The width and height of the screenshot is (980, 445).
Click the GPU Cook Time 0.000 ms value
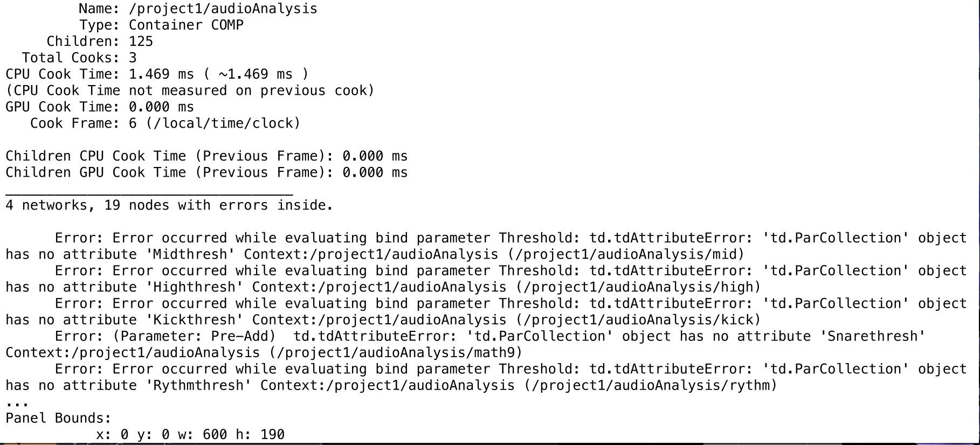(161, 107)
